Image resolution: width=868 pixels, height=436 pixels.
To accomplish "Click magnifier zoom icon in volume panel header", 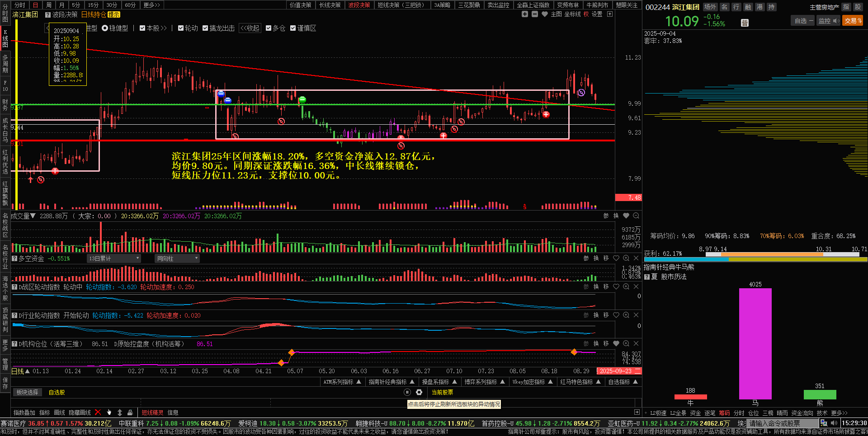I will pyautogui.click(x=636, y=216).
